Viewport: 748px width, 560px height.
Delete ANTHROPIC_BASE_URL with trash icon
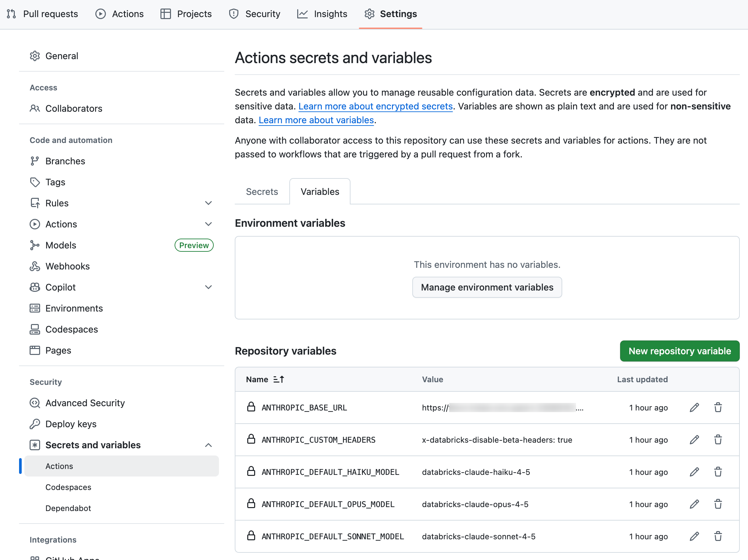click(x=717, y=408)
